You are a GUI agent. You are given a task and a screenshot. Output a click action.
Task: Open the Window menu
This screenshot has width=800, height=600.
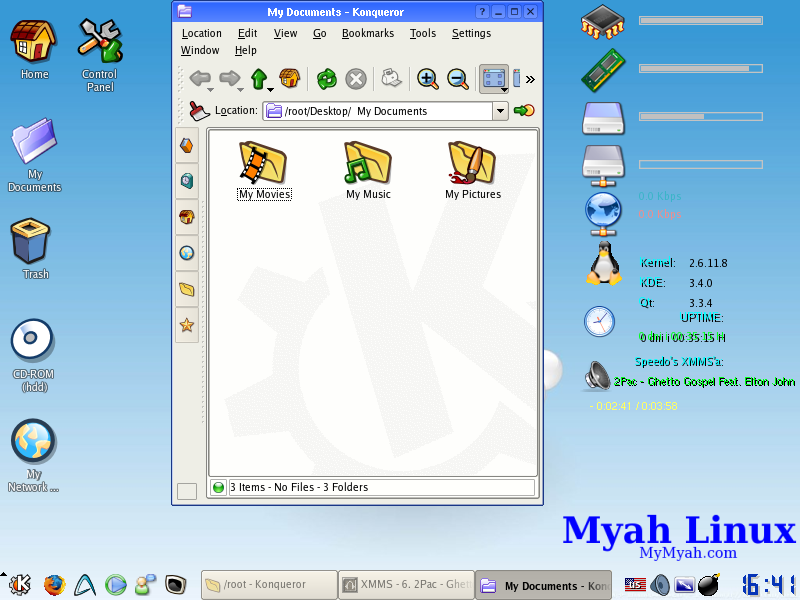pyautogui.click(x=200, y=50)
